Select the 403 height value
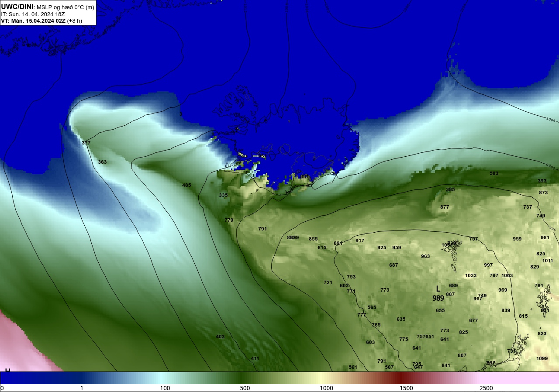559x392 pixels. [x=220, y=337]
